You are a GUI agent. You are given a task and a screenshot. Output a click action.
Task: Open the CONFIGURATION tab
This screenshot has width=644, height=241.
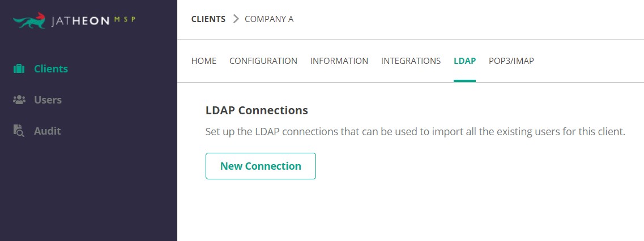click(x=263, y=61)
